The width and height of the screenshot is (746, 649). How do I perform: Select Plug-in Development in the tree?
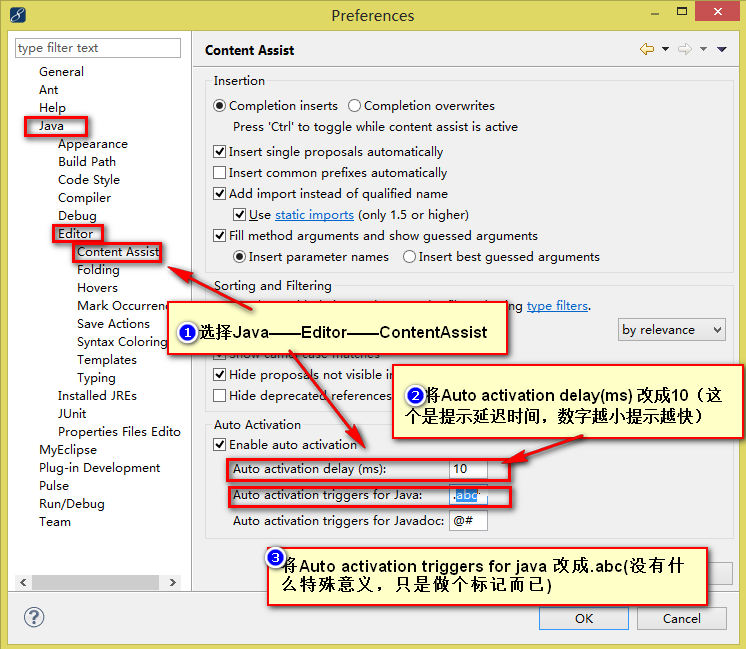[x=99, y=468]
